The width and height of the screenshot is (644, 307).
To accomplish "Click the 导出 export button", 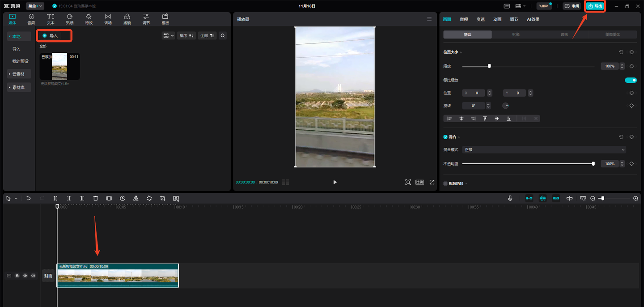I will click(x=595, y=6).
